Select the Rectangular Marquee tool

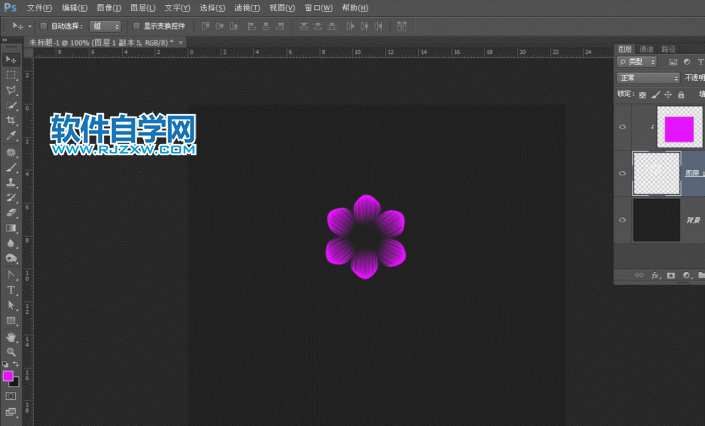tap(11, 74)
